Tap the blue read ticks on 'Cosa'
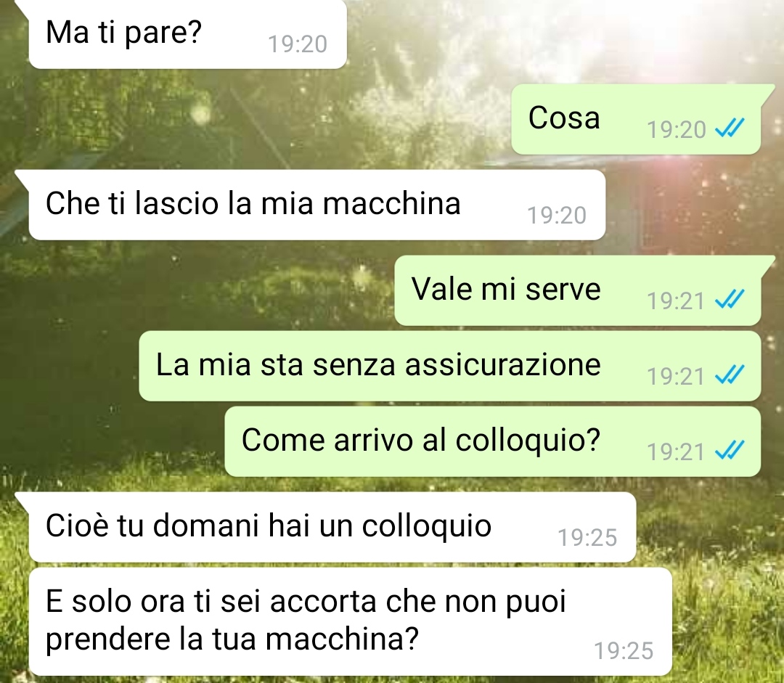Viewport: 784px width, 683px height. [730, 128]
